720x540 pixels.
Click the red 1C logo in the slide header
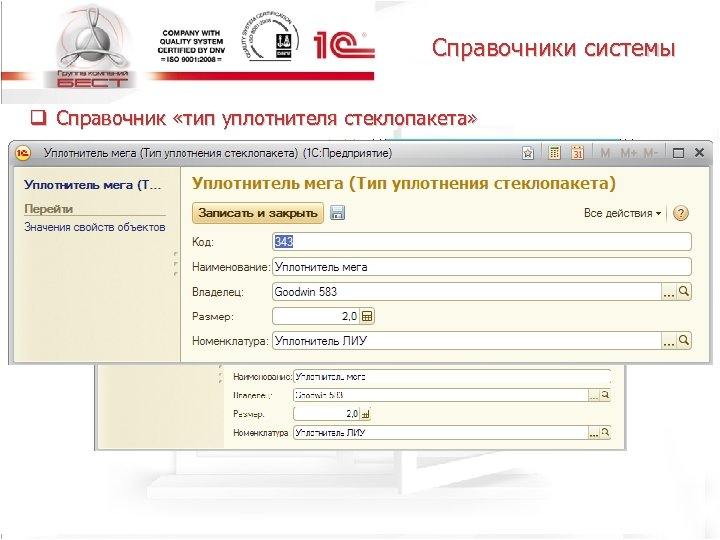(343, 45)
